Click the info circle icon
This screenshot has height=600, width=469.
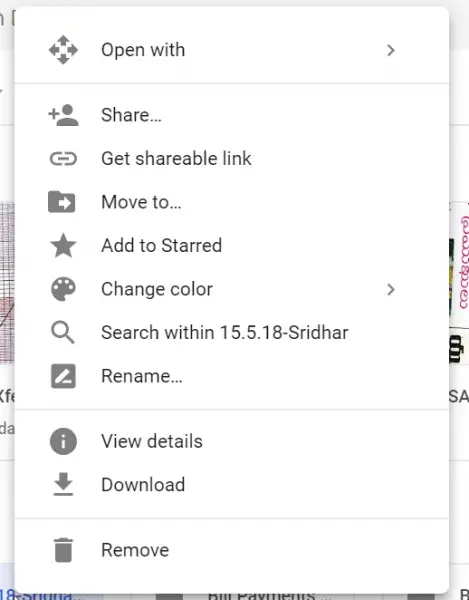click(x=63, y=441)
